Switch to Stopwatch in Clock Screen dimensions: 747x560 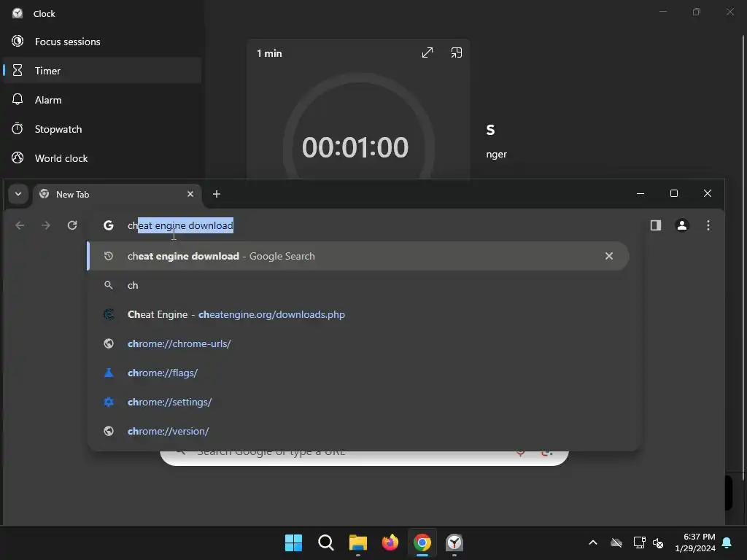102,129
